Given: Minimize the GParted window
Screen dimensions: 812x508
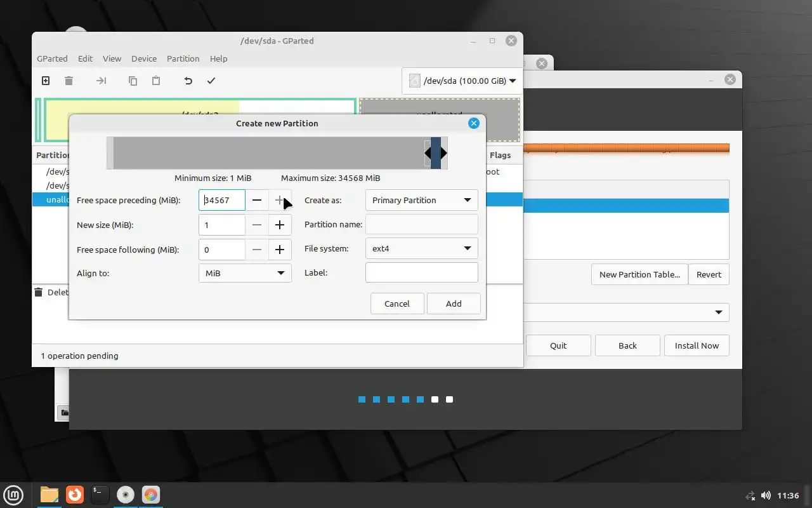Looking at the screenshot, I should 473,41.
